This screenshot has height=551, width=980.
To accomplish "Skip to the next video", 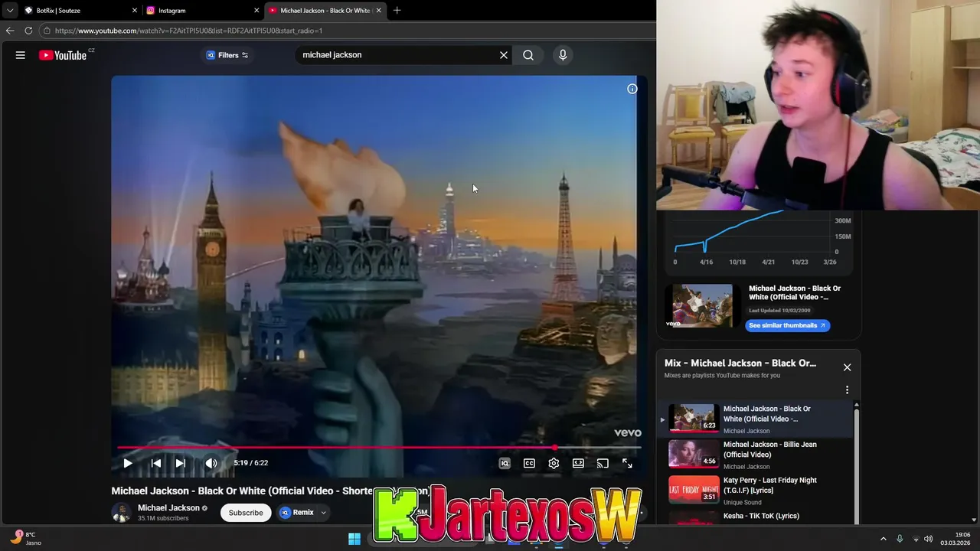I will 181,463.
